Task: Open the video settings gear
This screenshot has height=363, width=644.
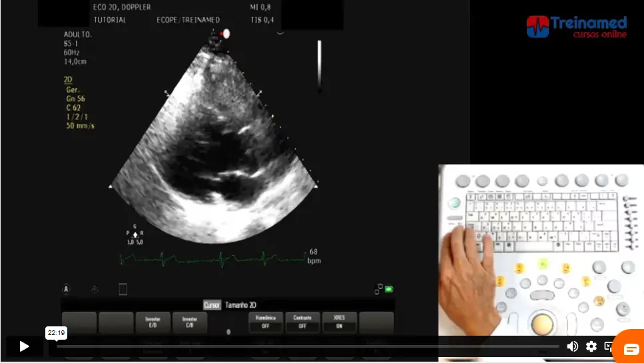Action: pyautogui.click(x=591, y=346)
